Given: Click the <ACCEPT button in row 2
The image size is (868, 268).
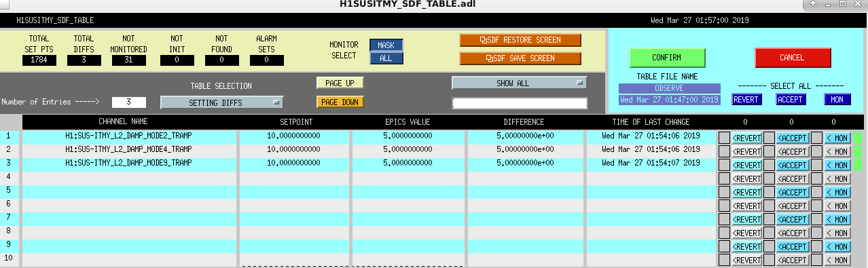Looking at the screenshot, I should tap(793, 151).
